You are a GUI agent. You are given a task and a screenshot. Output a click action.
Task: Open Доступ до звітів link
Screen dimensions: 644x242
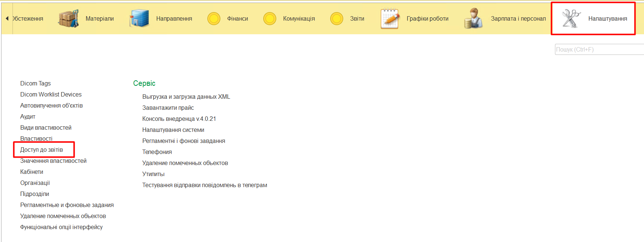(42, 150)
